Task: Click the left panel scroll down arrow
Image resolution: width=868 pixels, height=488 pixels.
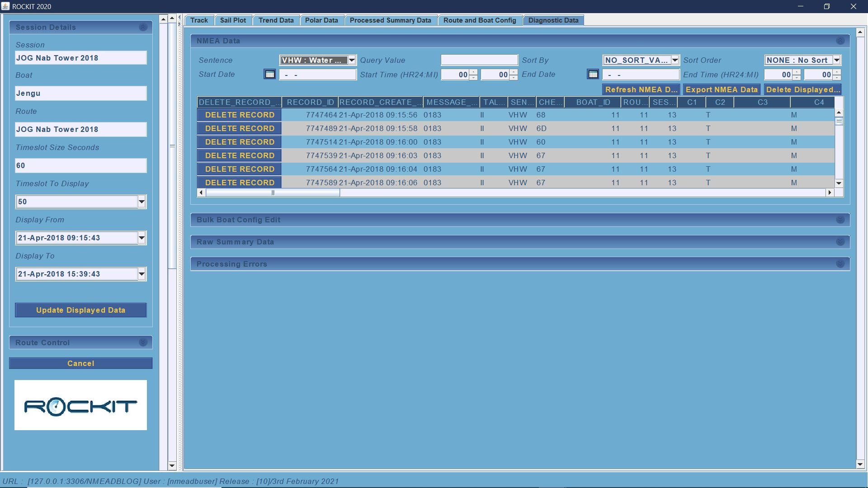Action: click(x=172, y=465)
